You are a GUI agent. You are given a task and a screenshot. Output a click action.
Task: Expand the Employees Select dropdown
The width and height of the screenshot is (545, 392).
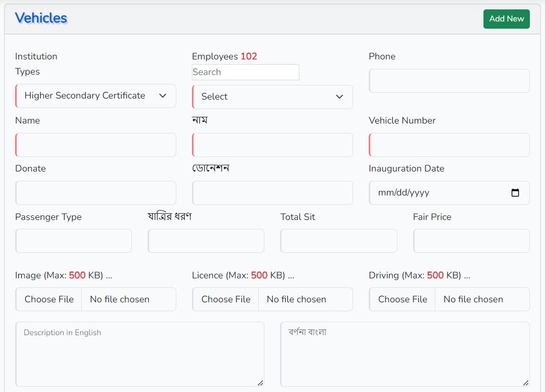[x=272, y=97]
